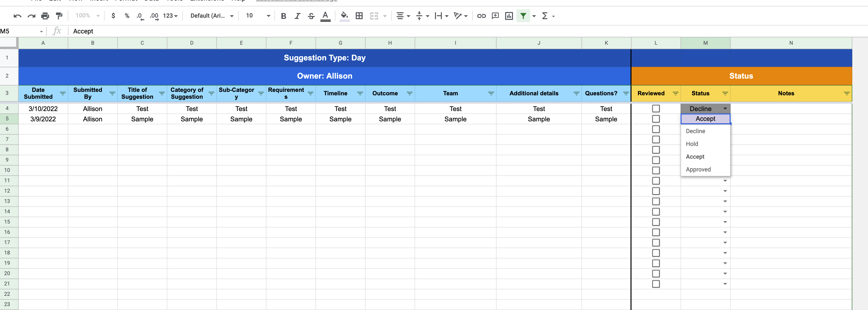Open text rotation options
Image resolution: width=868 pixels, height=310 pixels.
click(461, 16)
